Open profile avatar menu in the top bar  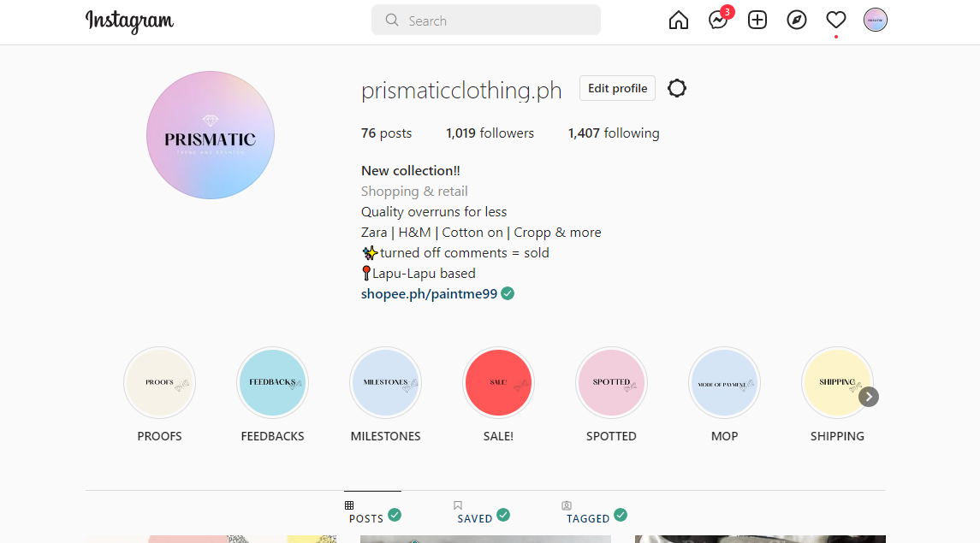pyautogui.click(x=876, y=21)
